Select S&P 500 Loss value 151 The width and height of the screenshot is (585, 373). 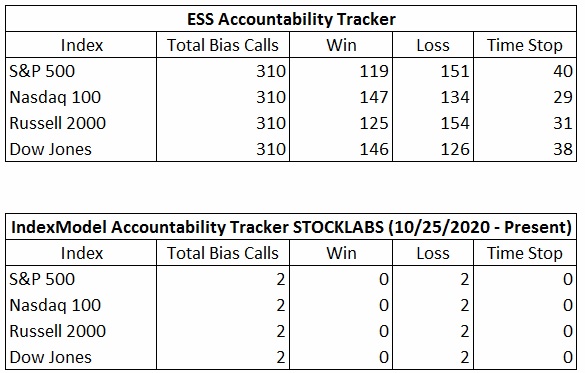[x=455, y=71]
